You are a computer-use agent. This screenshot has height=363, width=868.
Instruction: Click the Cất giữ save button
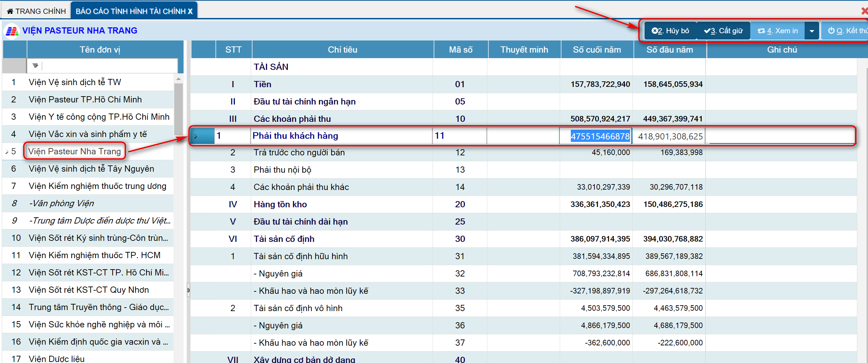723,31
